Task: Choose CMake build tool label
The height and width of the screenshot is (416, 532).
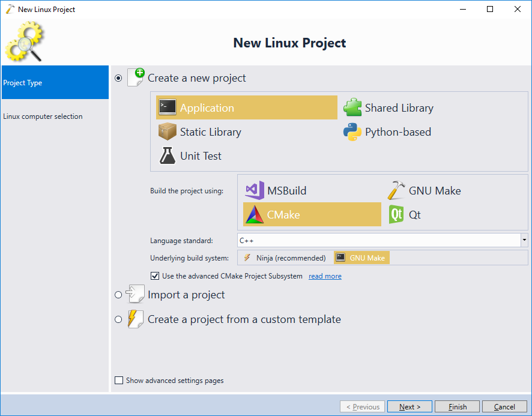Action: [x=283, y=214]
